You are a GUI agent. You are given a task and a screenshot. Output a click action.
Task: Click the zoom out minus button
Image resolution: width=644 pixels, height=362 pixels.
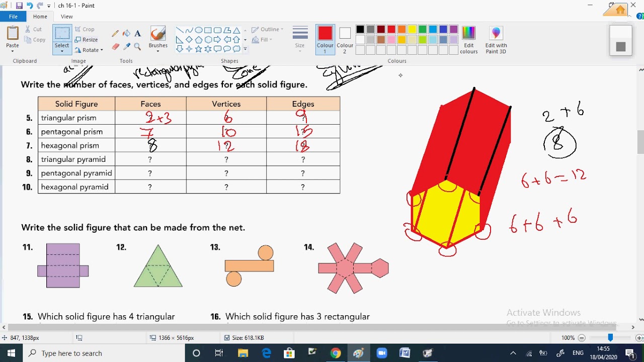coord(582,338)
